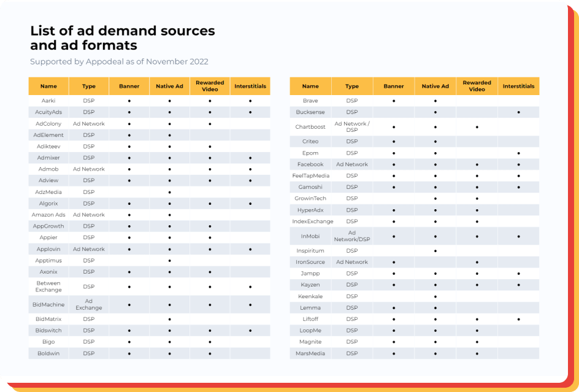Click the IronSource name cell
The height and width of the screenshot is (392, 579).
point(310,263)
